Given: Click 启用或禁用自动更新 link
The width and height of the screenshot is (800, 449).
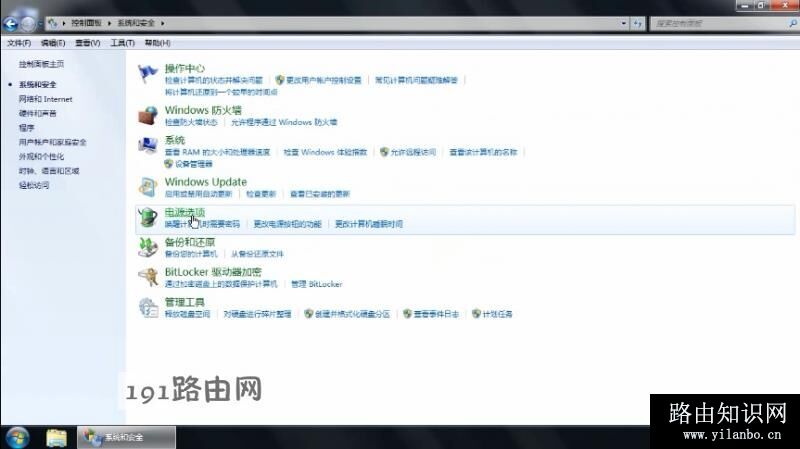Looking at the screenshot, I should point(198,194).
